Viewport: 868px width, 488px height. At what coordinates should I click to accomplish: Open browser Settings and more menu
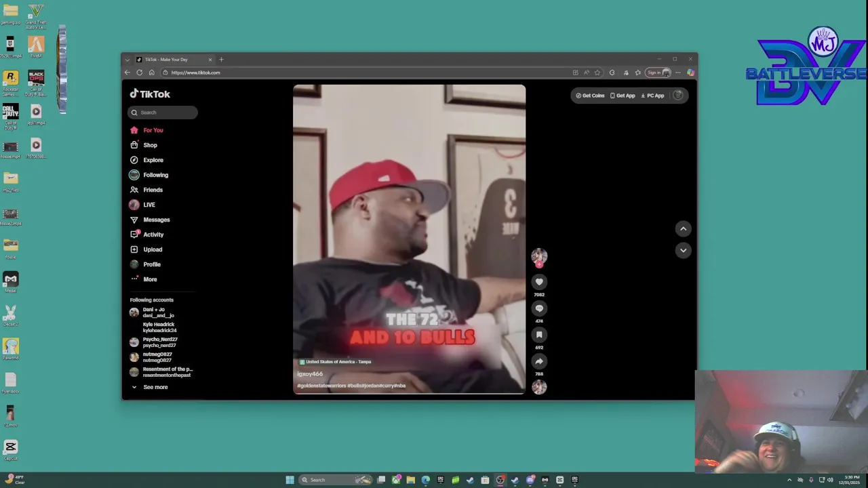(677, 73)
